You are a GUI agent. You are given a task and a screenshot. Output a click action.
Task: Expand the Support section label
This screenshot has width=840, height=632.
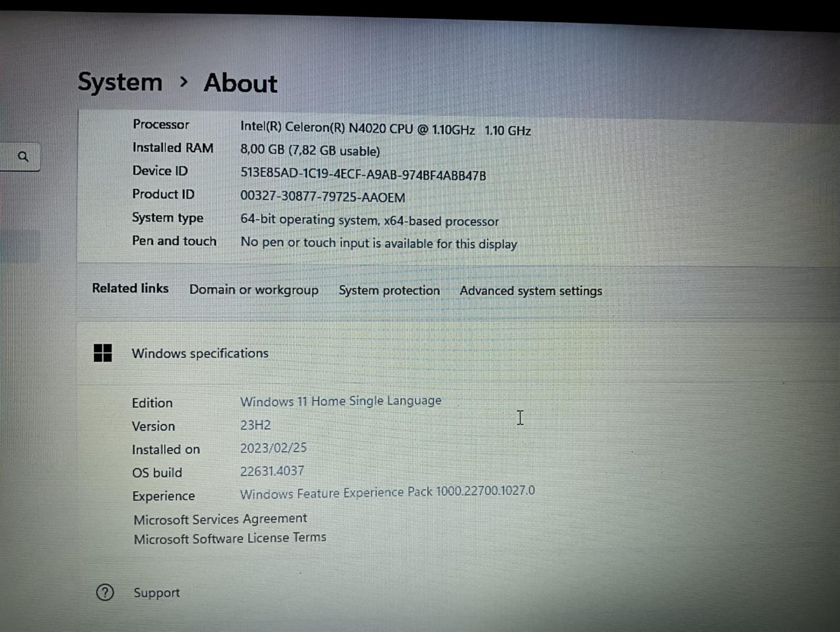pyautogui.click(x=157, y=593)
